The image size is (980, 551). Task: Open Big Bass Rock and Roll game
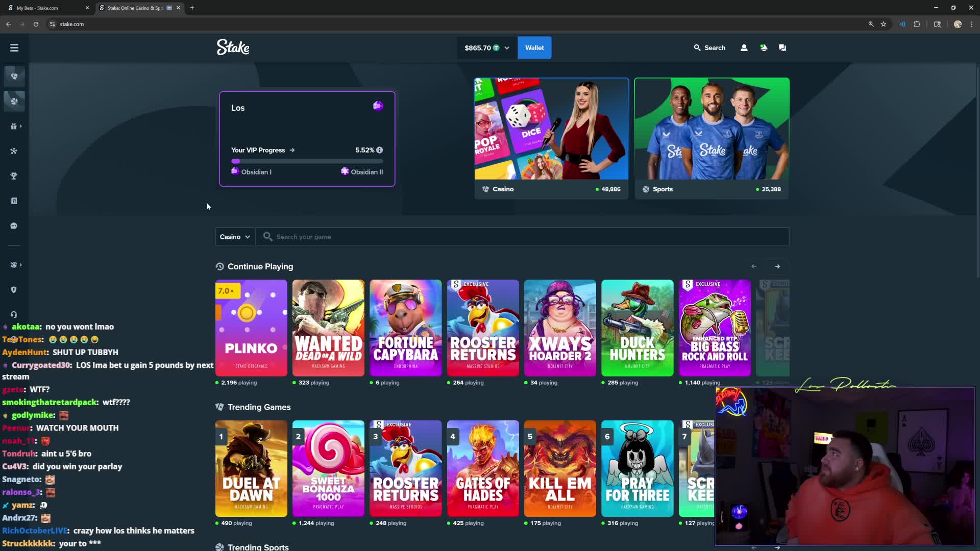point(715,328)
